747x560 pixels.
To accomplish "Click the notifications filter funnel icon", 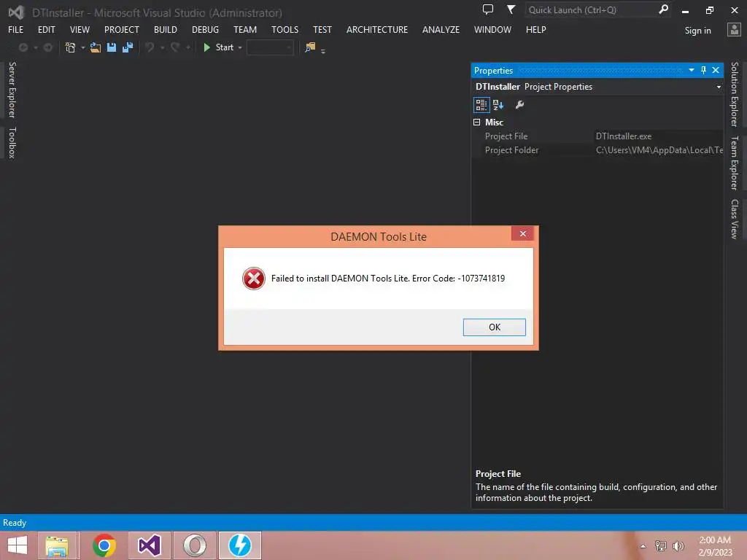I will pyautogui.click(x=511, y=9).
